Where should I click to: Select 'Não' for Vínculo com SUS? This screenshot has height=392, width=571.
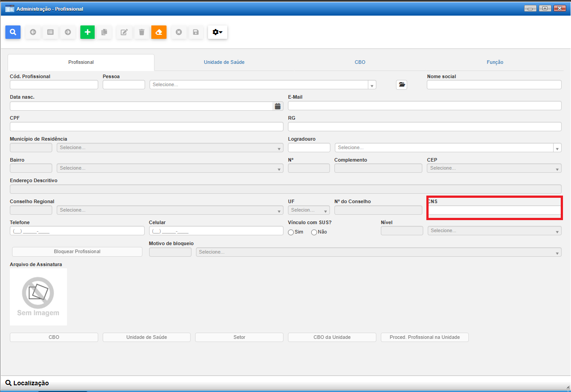tap(314, 232)
